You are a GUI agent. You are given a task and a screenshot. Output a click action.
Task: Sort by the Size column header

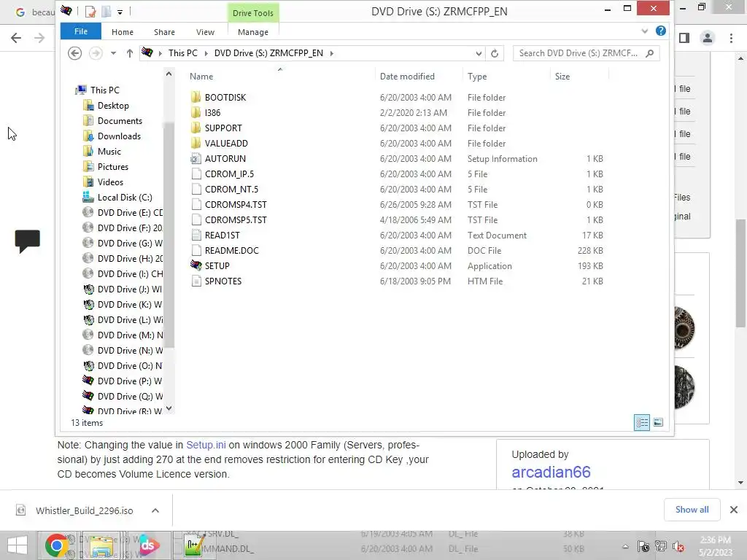[562, 76]
